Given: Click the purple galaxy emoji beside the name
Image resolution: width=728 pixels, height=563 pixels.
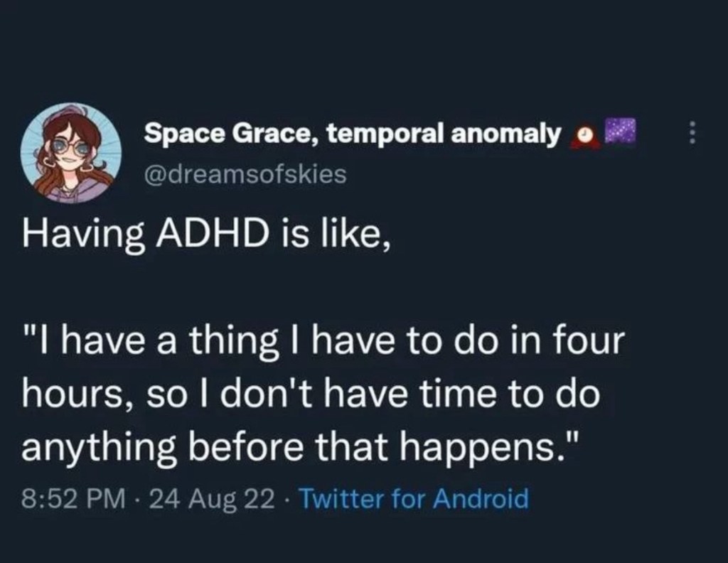Looking at the screenshot, I should click(618, 132).
